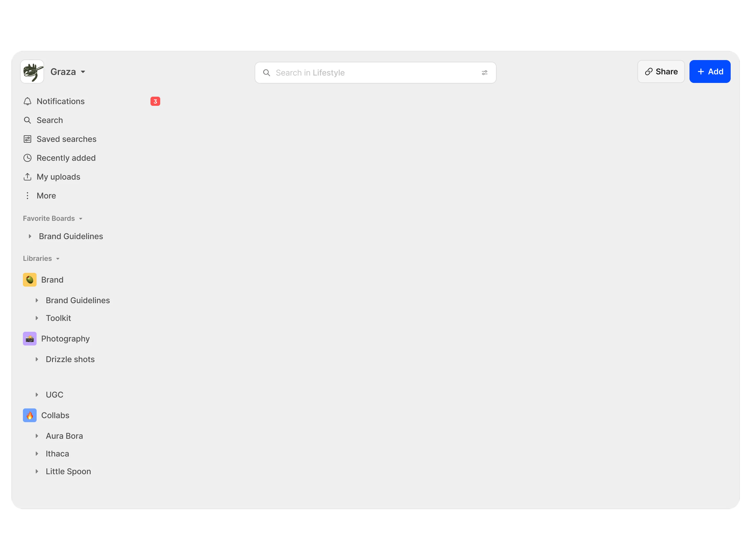
Task: Open the Ithaca board
Action: [x=57, y=454]
